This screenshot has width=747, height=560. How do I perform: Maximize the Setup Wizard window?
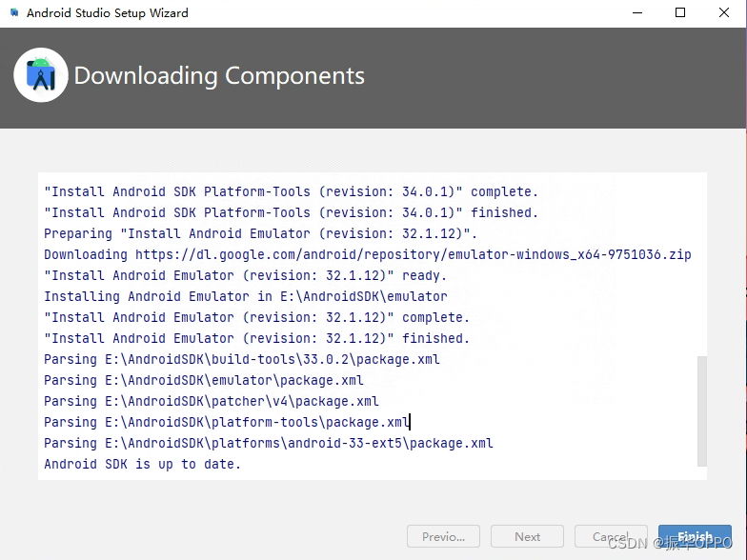[680, 13]
